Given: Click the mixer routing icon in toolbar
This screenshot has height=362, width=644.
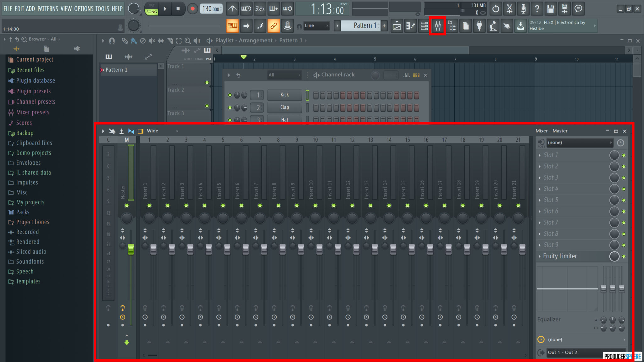Looking at the screenshot, I should point(438,26).
